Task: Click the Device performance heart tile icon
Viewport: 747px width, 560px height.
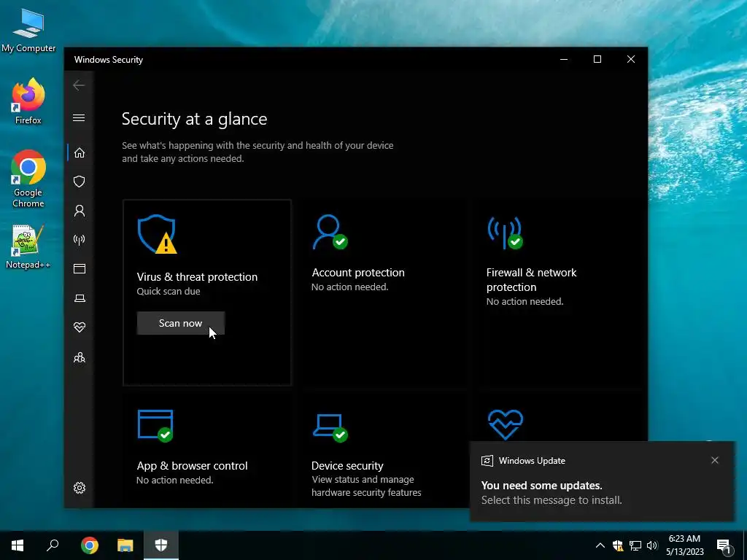Action: pyautogui.click(x=506, y=424)
